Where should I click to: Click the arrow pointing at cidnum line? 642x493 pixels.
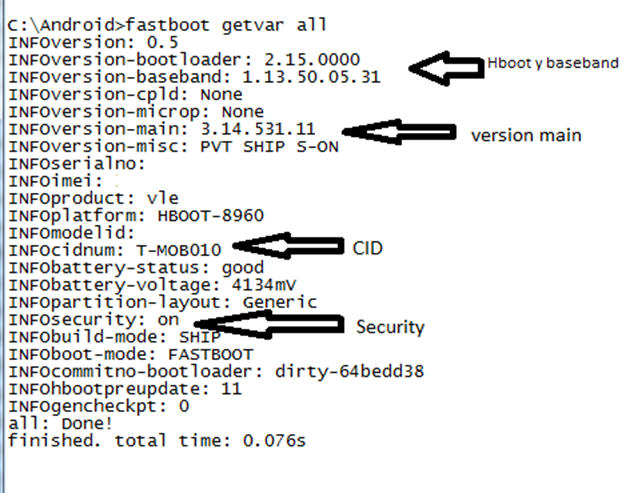[x=288, y=246]
